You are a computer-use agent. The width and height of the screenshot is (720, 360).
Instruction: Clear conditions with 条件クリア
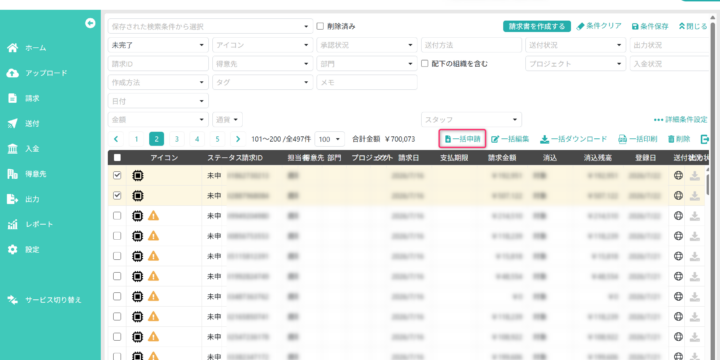[599, 26]
